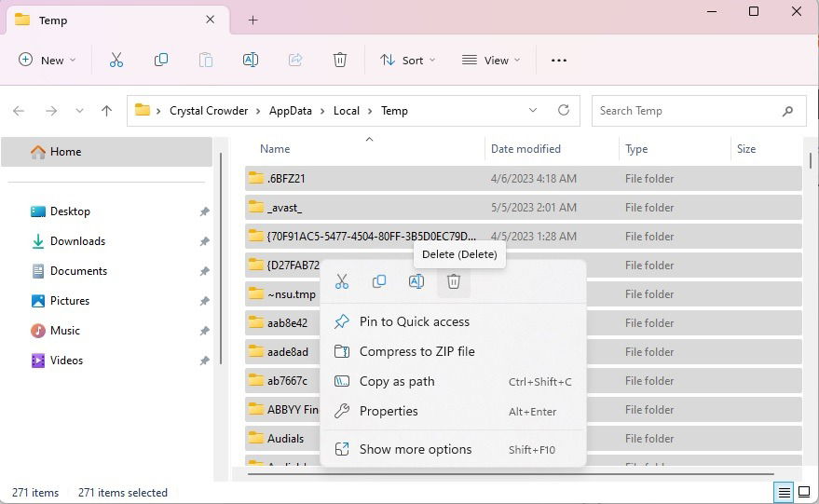The image size is (819, 504).
Task: Sort by the Name column header
Action: point(275,149)
